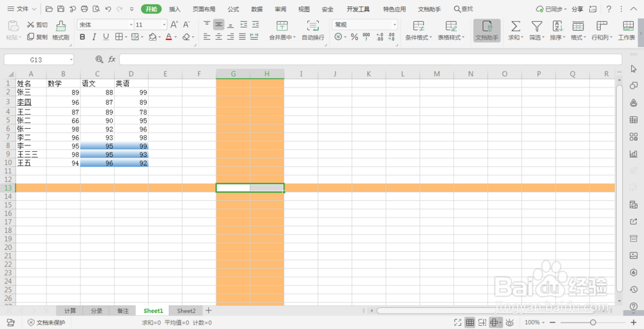
Task: Open the fill color bucket
Action: point(153,37)
